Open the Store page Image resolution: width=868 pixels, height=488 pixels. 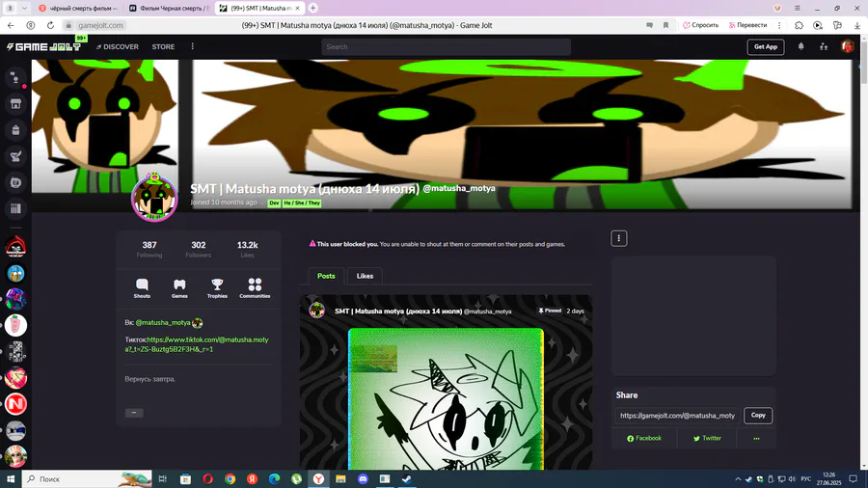click(x=163, y=47)
